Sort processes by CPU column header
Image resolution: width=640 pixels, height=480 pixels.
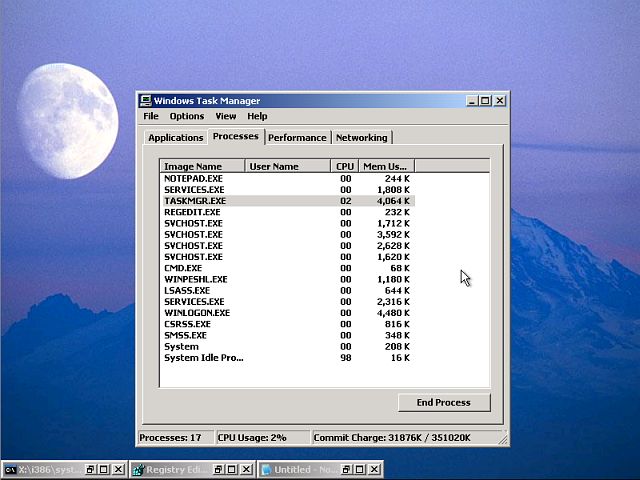[x=344, y=166]
